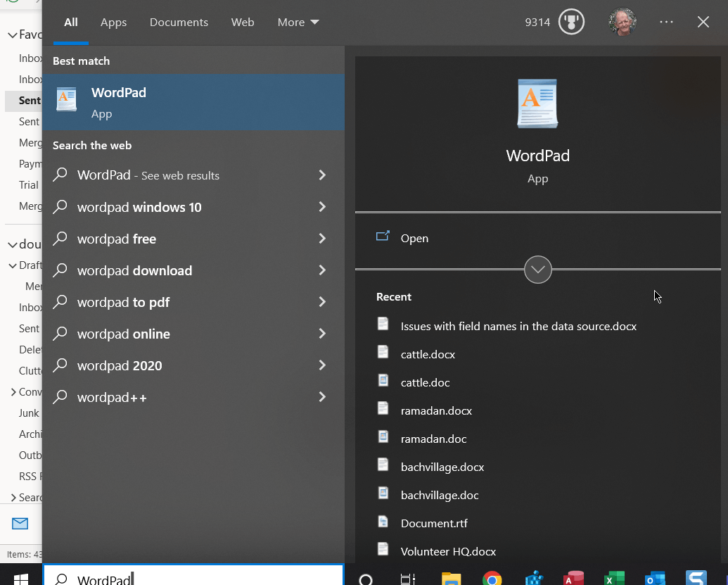Expand arrow for 'wordpad windows 10'
Screen dimensions: 728x585
[322, 207]
